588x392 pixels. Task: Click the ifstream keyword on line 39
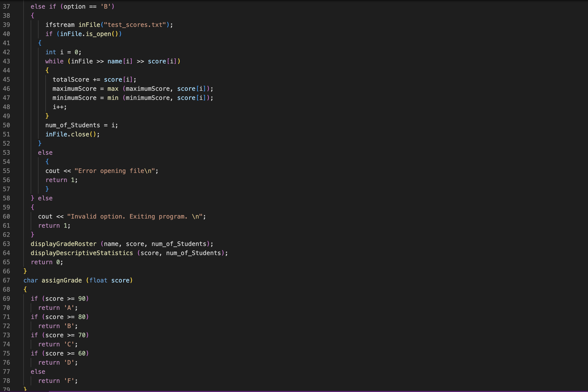coord(60,25)
